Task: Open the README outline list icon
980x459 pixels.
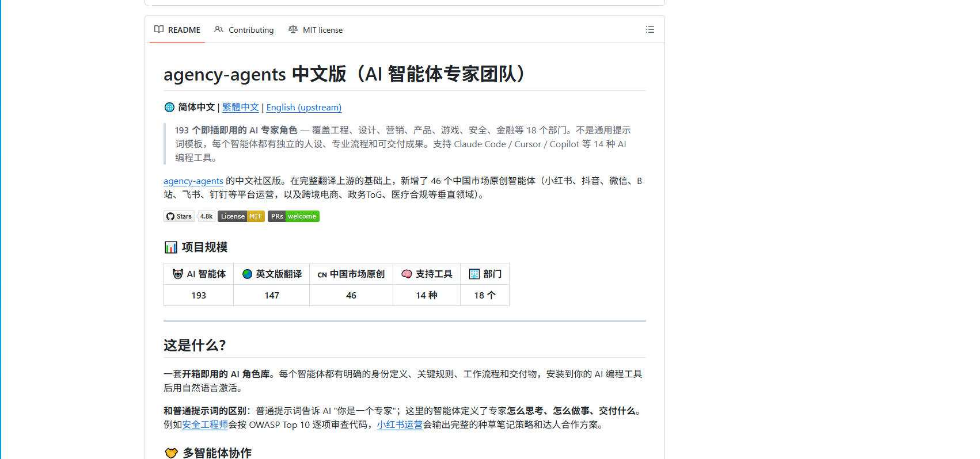Action: coord(649,29)
